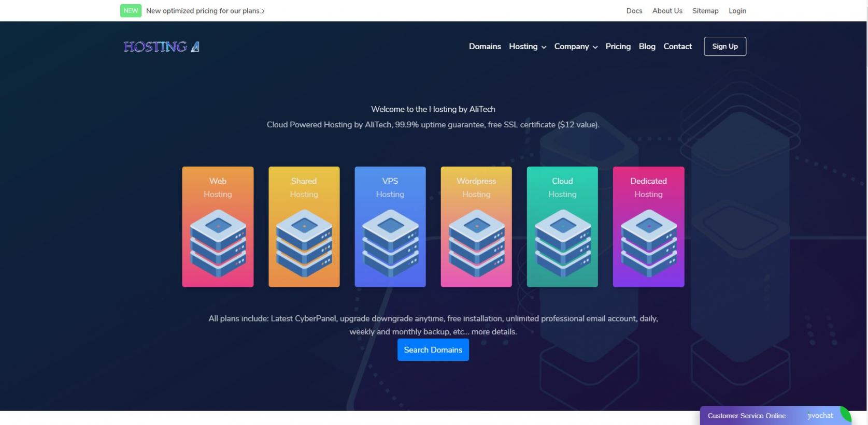Go to the Domains menu item

point(485,47)
